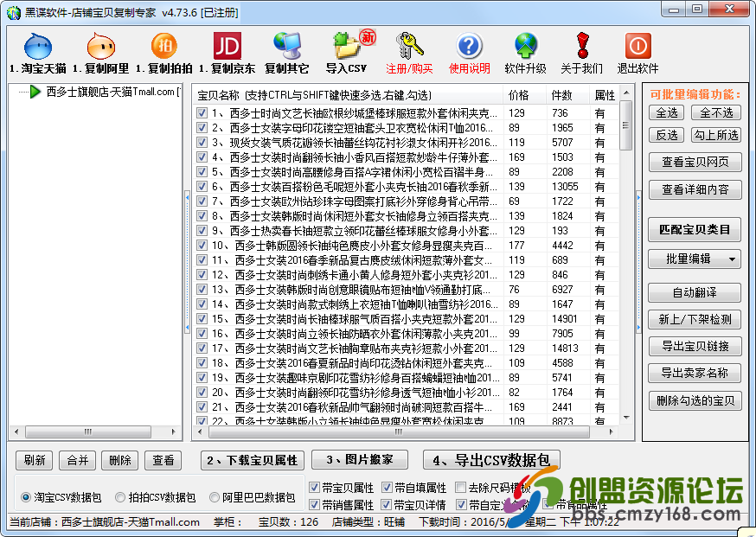Click the 全不选 button

716,112
